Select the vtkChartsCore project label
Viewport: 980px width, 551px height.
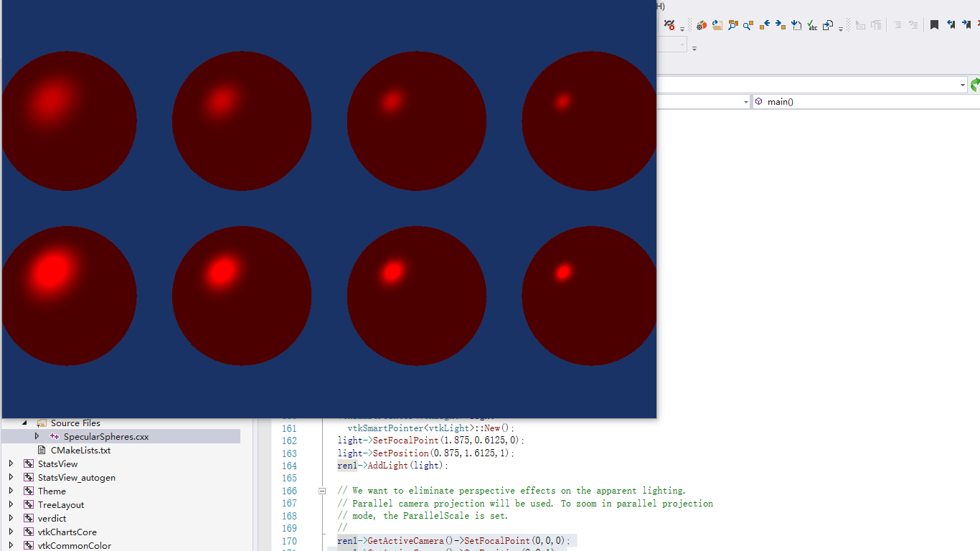[67, 532]
